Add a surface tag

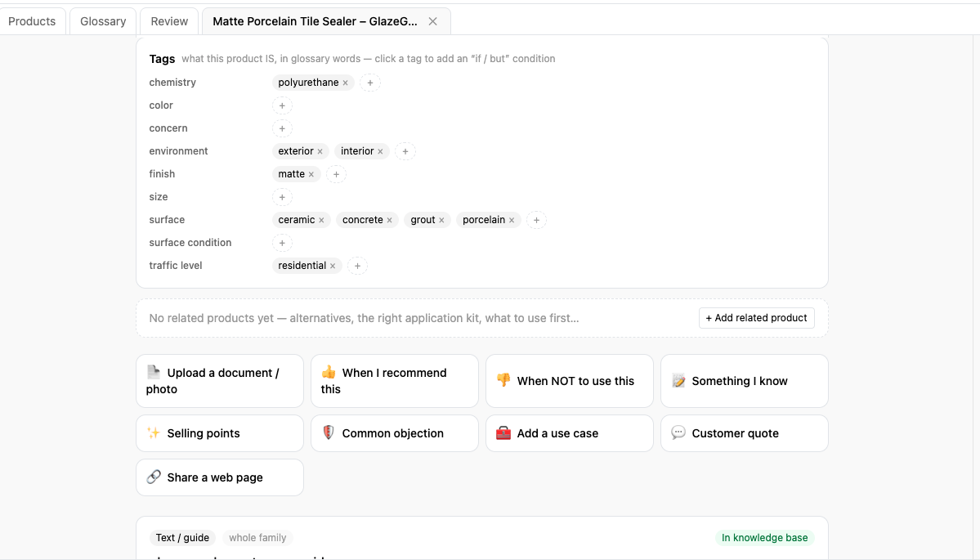point(536,220)
